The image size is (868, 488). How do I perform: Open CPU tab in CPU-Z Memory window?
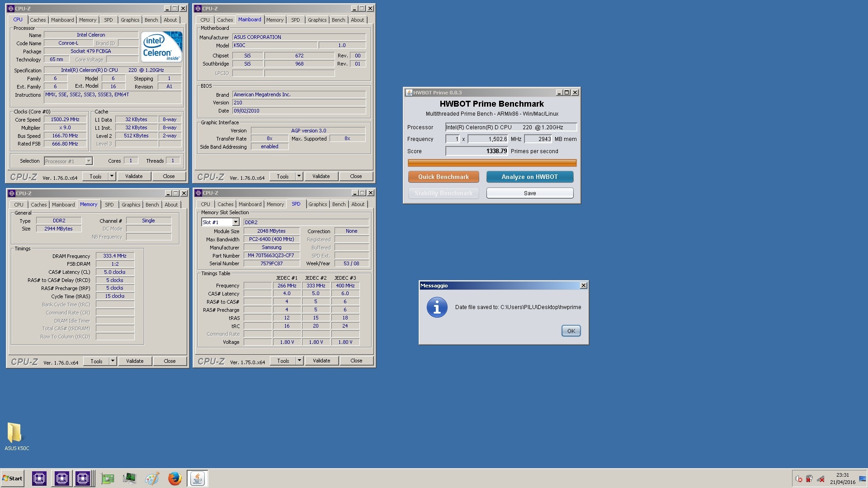click(19, 205)
